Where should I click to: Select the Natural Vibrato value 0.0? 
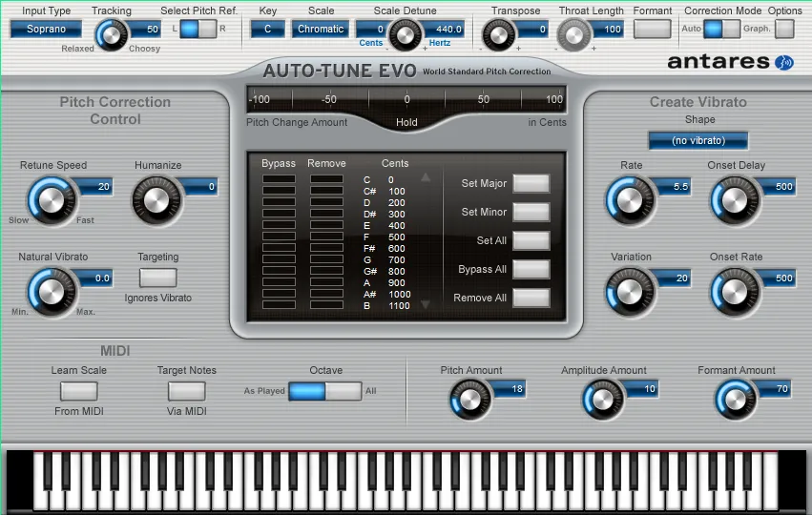click(x=96, y=278)
